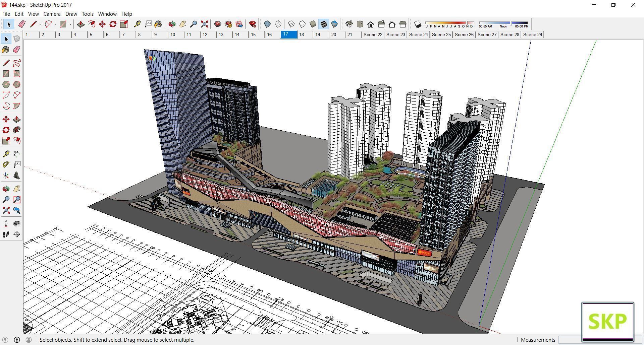
Task: Toggle Shaded With Textures style
Action: point(324,24)
